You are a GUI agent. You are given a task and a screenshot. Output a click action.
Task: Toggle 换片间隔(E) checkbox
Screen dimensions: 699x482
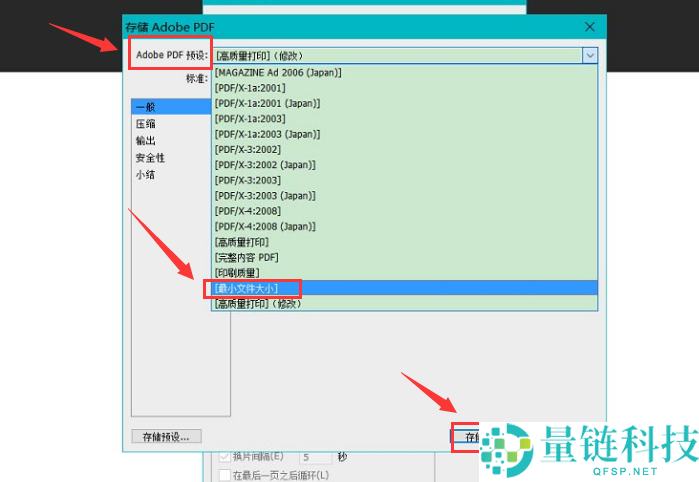pyautogui.click(x=225, y=457)
